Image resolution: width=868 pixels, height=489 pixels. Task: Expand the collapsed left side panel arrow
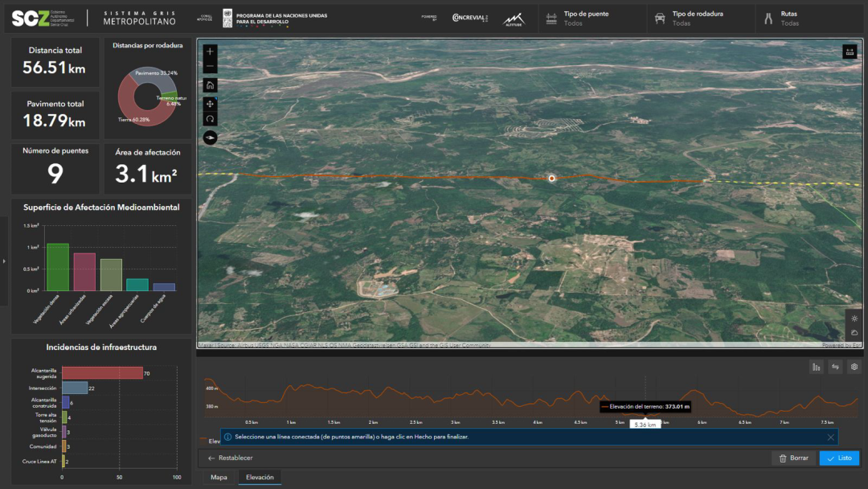pos(4,261)
